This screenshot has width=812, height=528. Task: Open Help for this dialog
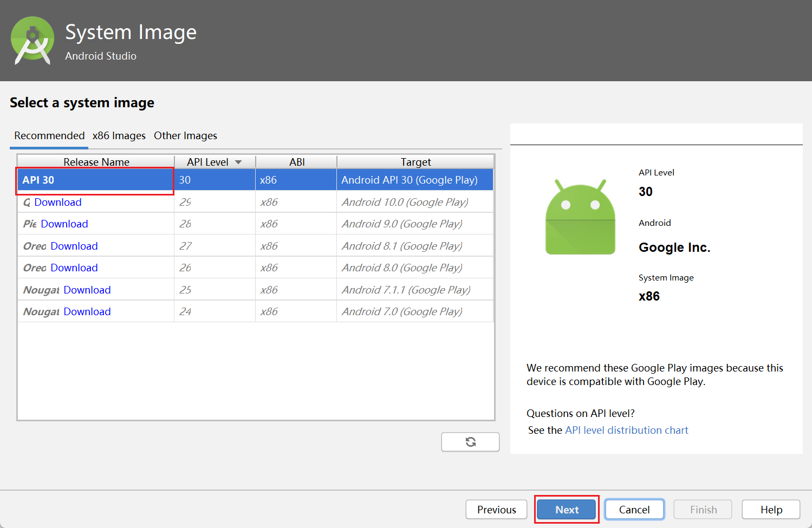(771, 510)
